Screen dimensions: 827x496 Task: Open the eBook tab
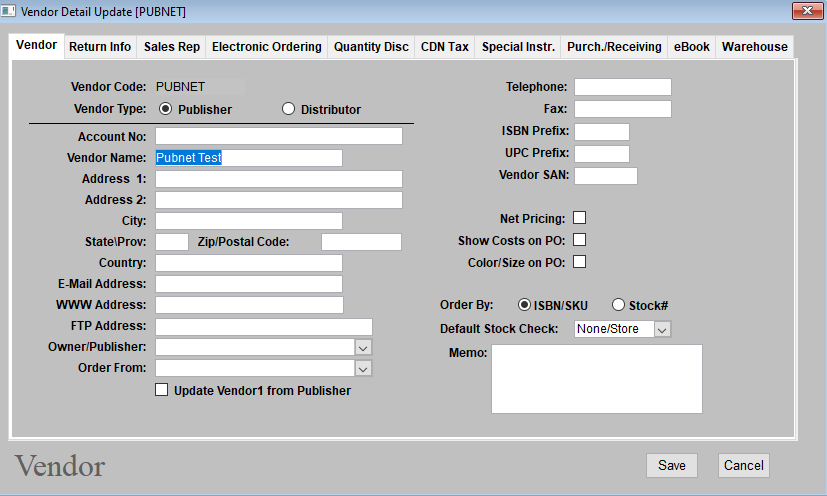coord(692,47)
